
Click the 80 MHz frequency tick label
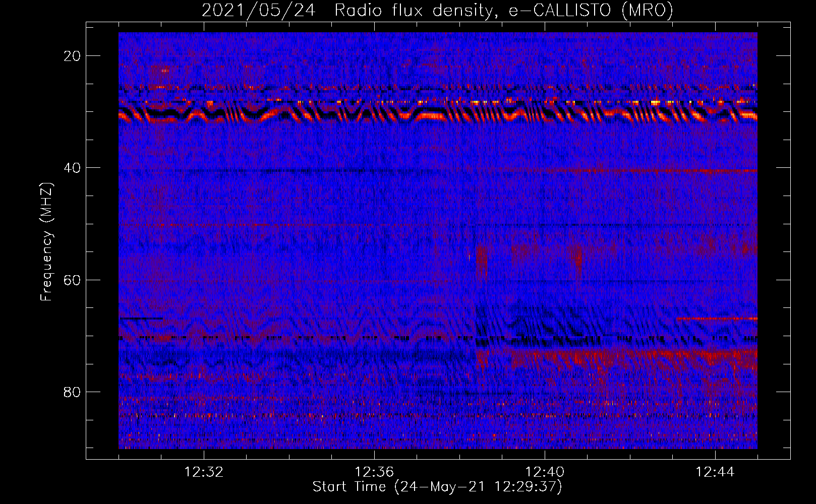tap(72, 392)
